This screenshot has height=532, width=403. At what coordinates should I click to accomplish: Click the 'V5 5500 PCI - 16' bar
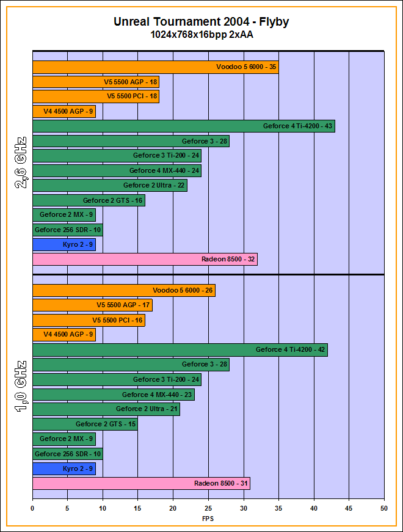click(89, 320)
